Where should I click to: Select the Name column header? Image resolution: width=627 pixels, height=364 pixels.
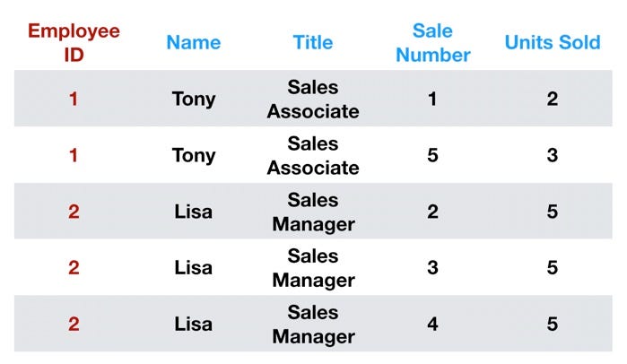(x=194, y=42)
